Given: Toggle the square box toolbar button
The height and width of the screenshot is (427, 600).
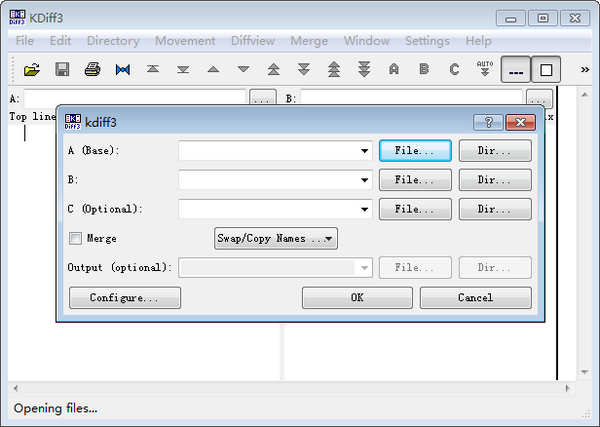Looking at the screenshot, I should pyautogui.click(x=546, y=70).
